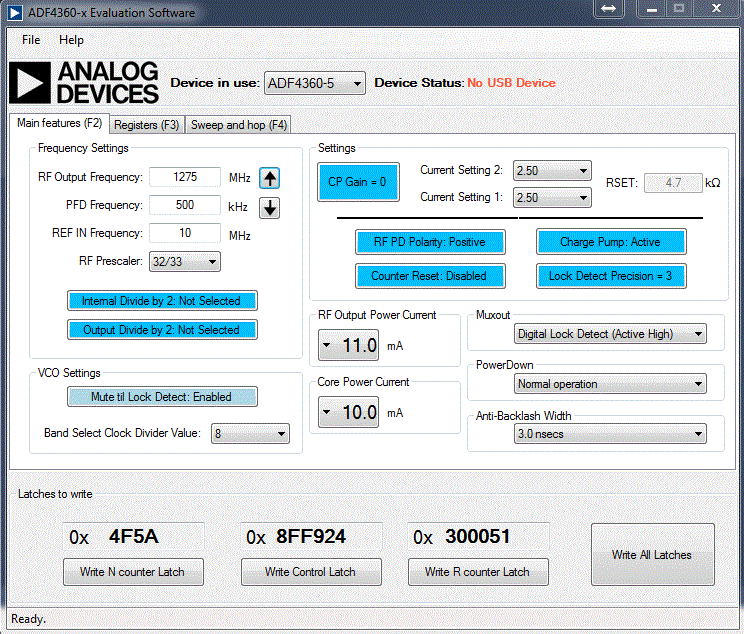Toggle Output Divide by 2 setting
The image size is (744, 634).
(x=161, y=329)
